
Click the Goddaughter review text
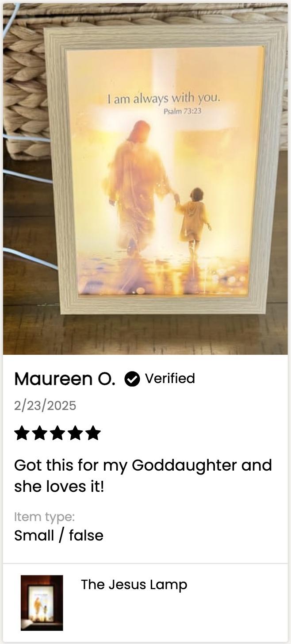point(143,476)
